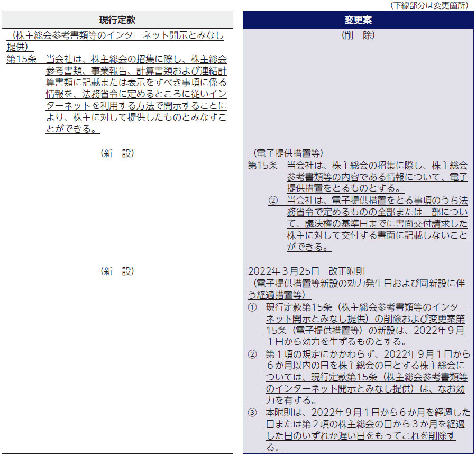Click the line より、株主に対して提供したものとみなすこ

(x=136, y=117)
